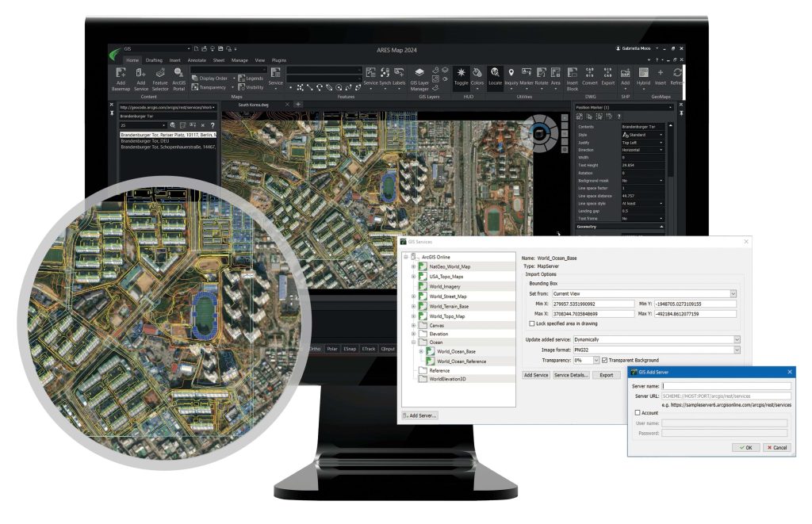Activate the Locate tool
Image resolution: width=812 pixels, height=524 pixels.
point(495,76)
